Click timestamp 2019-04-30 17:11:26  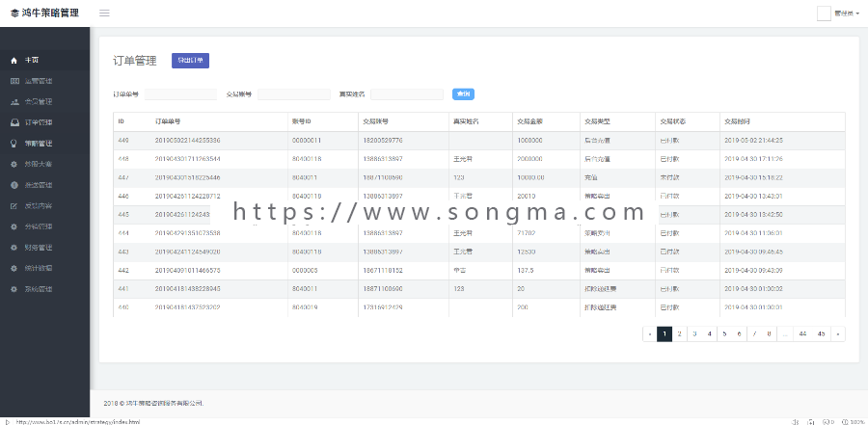coord(753,159)
